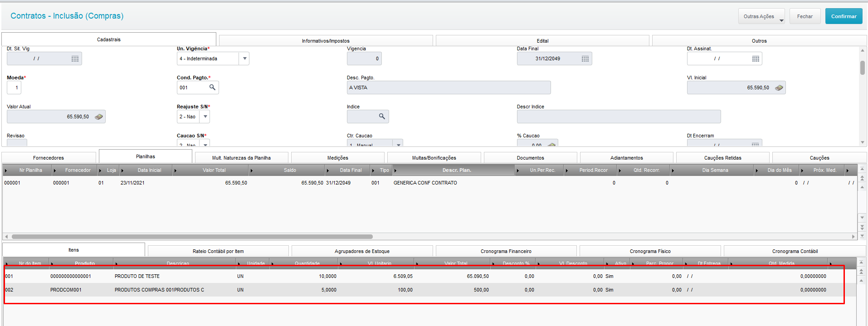Open the Medições tab
Image resolution: width=868 pixels, height=326 pixels.
pyautogui.click(x=338, y=158)
